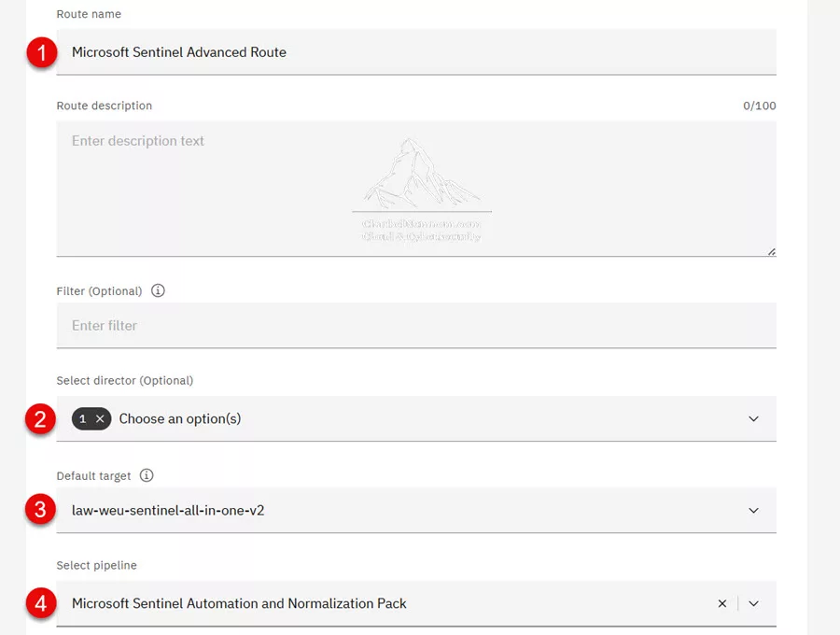840x635 pixels.
Task: Clear the selected pipeline with the X icon
Action: coord(722,603)
